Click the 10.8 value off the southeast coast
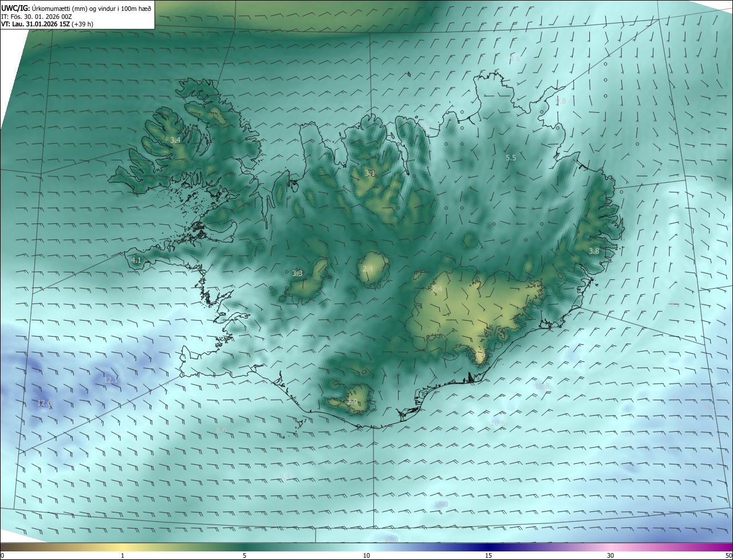733x560 pixels. tap(542, 386)
